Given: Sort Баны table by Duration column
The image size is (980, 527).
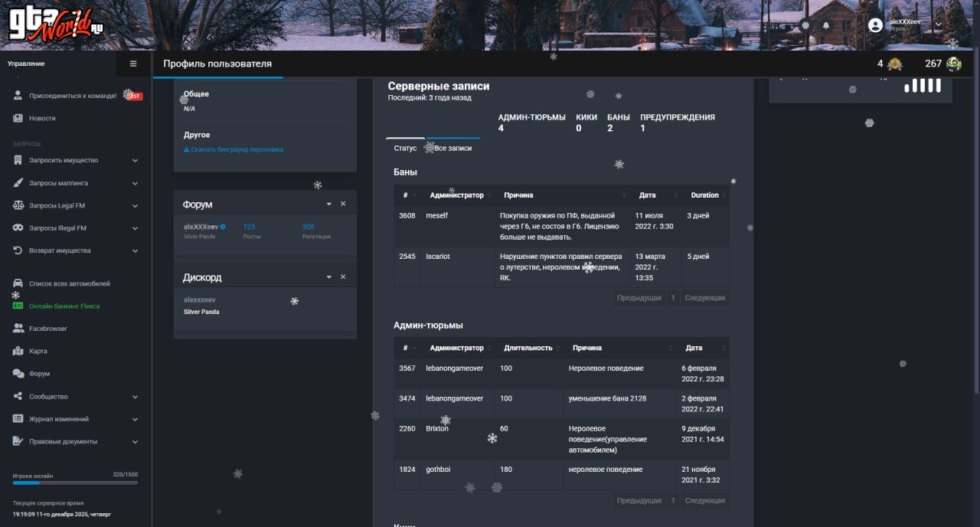Looking at the screenshot, I should click(x=705, y=195).
